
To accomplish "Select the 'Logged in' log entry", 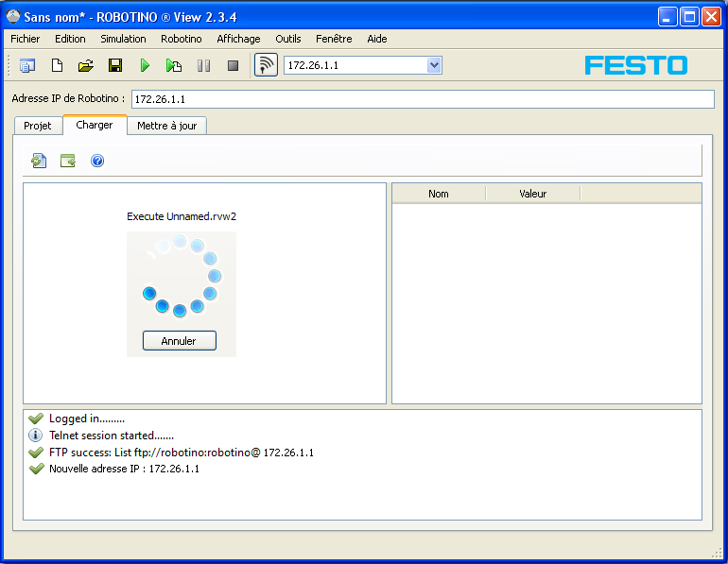I will [x=87, y=419].
